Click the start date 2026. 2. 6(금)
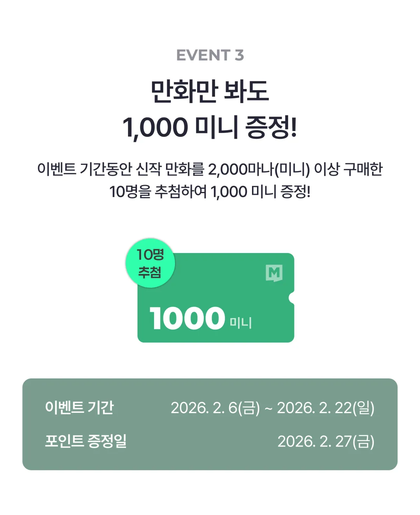Screen dimensions: 420x515 tap(215, 408)
